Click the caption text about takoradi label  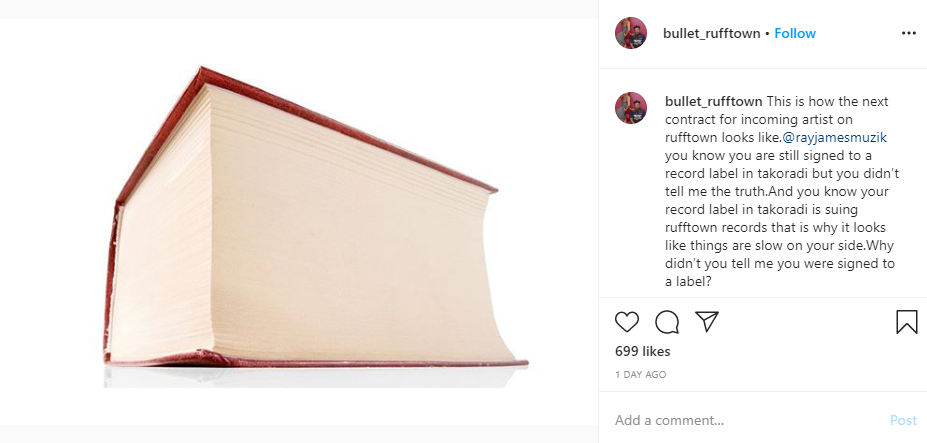(780, 192)
